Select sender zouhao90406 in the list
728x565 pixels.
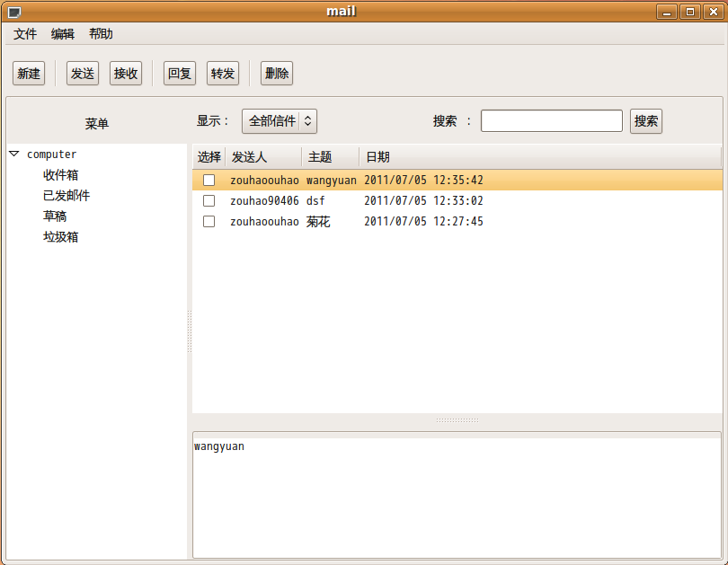point(264,201)
